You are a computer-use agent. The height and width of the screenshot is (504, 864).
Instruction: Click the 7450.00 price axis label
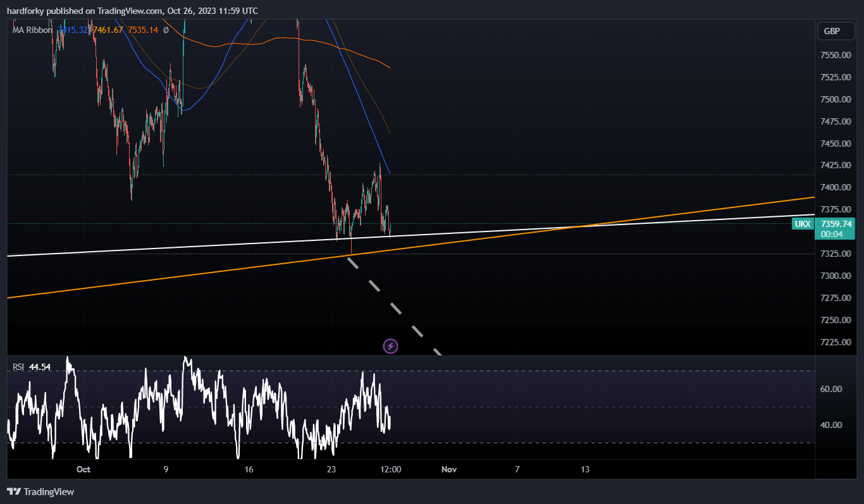[x=836, y=144]
